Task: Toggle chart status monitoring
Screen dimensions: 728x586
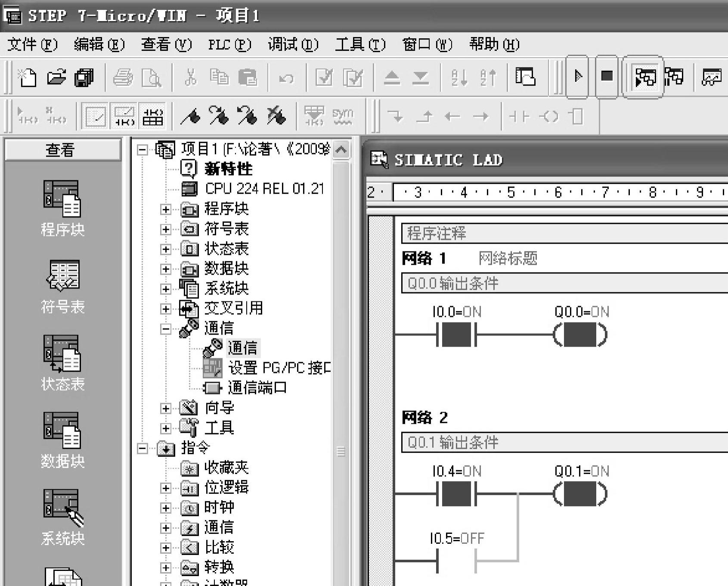Action: coord(711,77)
